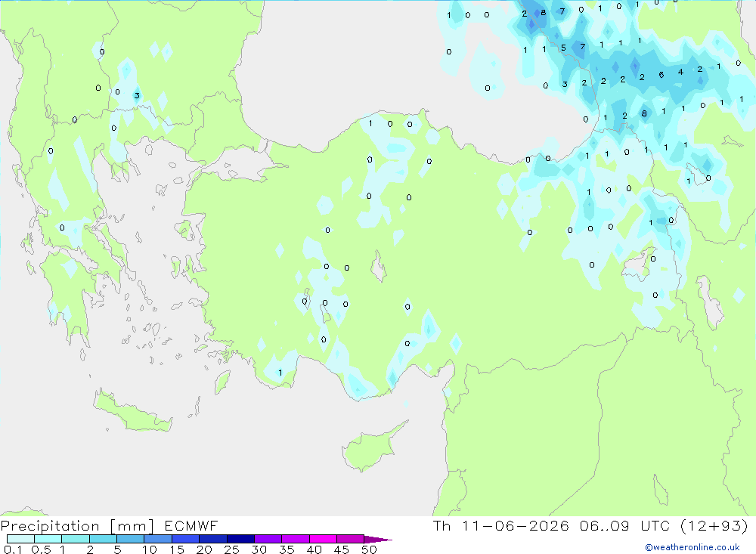
Task: Click the '0.1' legend scale label
Action: point(13,549)
